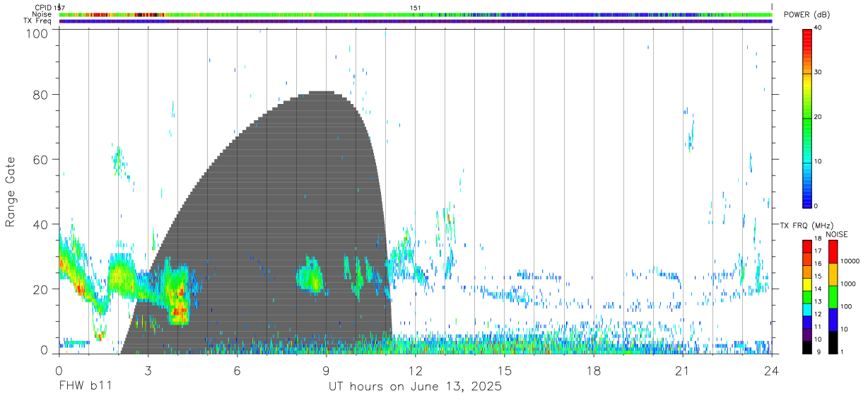Click the NOISE color scale bar
This screenshot has width=868, height=401.
833,296
